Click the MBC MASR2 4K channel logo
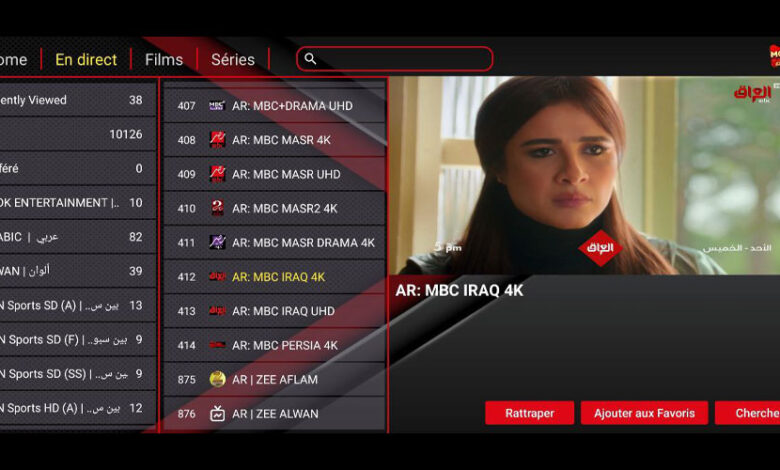Image resolution: width=780 pixels, height=470 pixels. 217,208
